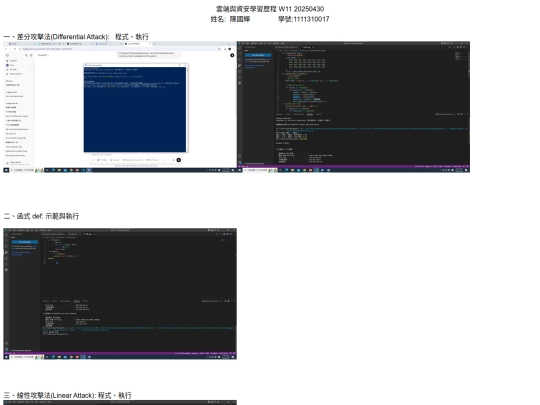Open Search icon in Differential Attack VS Code
Image resolution: width=540 pixels, height=405 pixels.
[240, 54]
